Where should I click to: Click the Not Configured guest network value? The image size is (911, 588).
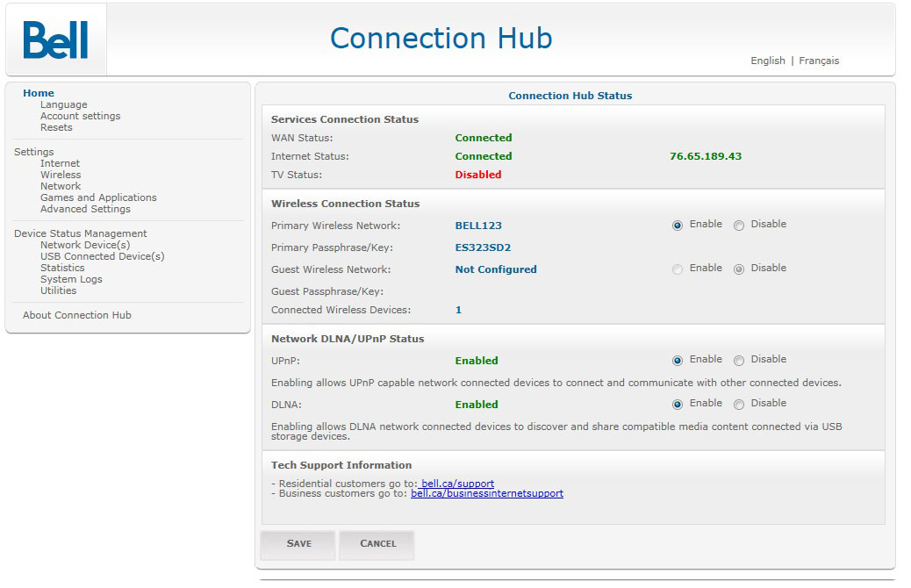496,269
